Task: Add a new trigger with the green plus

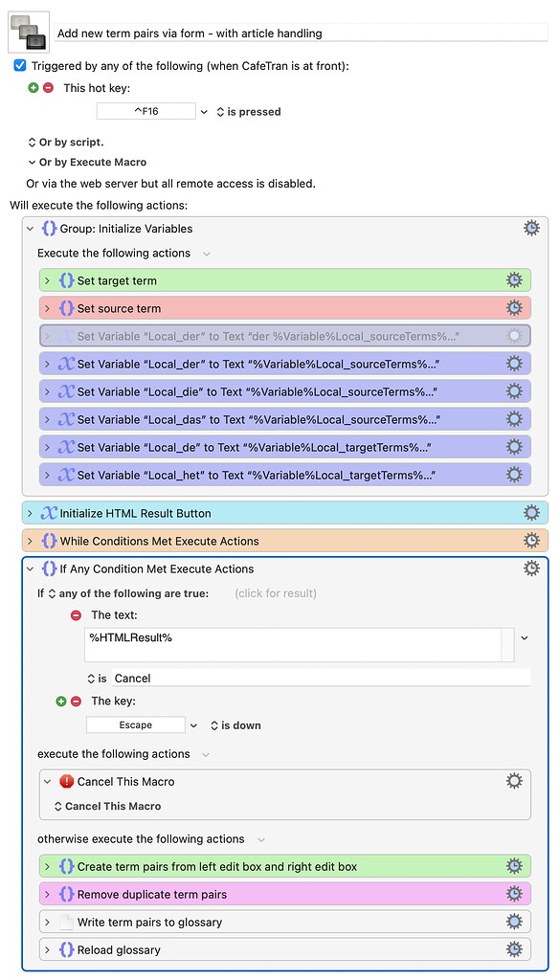Action: [34, 88]
